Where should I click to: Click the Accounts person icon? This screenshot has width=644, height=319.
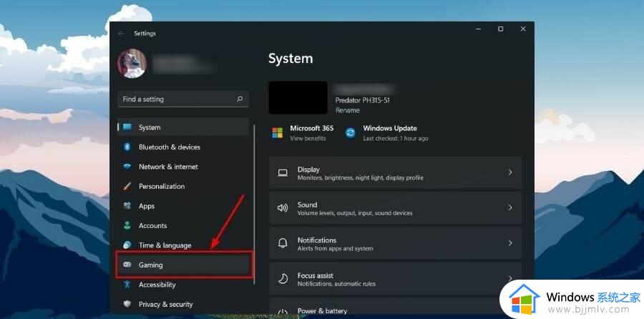(x=127, y=225)
